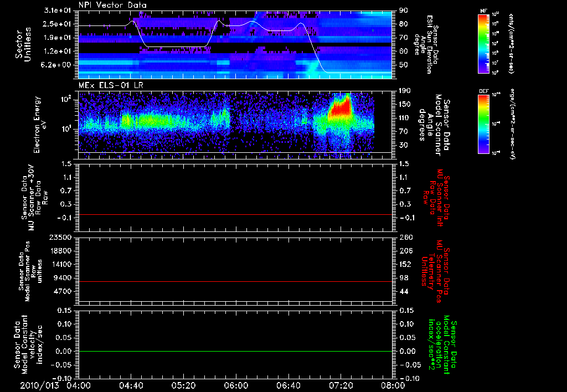
Task: Click the 10¹² tick on the NF scale
Action: click(496, 14)
